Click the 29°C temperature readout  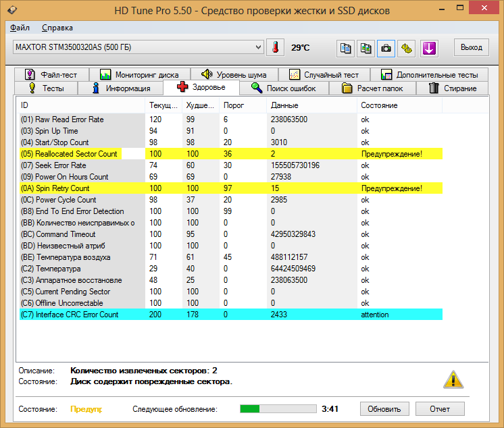tap(300, 48)
